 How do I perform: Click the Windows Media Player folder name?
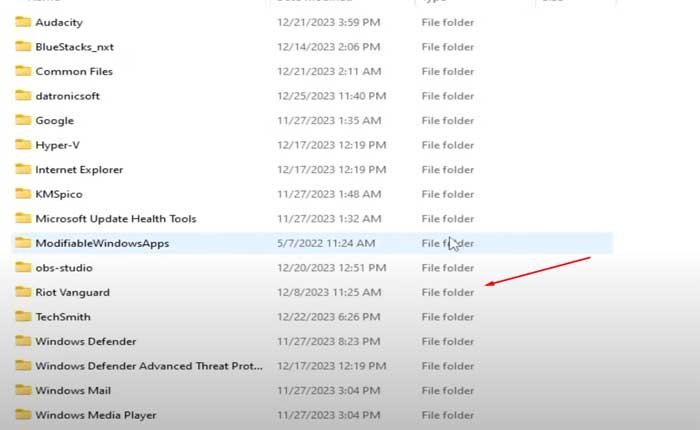pyautogui.click(x=95, y=415)
